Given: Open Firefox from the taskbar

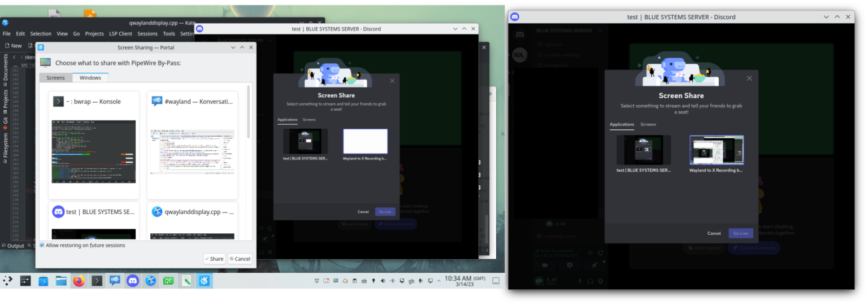Looking at the screenshot, I should pyautogui.click(x=79, y=281).
